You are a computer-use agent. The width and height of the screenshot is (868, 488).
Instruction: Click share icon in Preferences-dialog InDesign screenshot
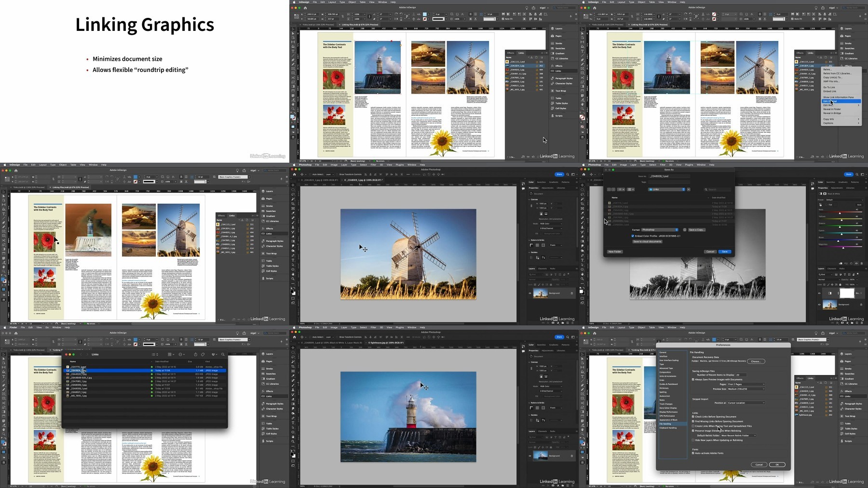pos(823,333)
